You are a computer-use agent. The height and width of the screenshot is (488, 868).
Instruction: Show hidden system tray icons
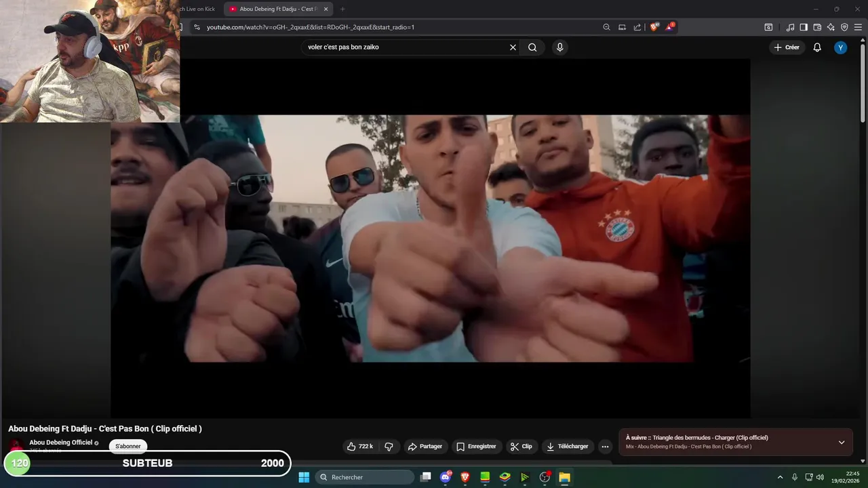[779, 477]
